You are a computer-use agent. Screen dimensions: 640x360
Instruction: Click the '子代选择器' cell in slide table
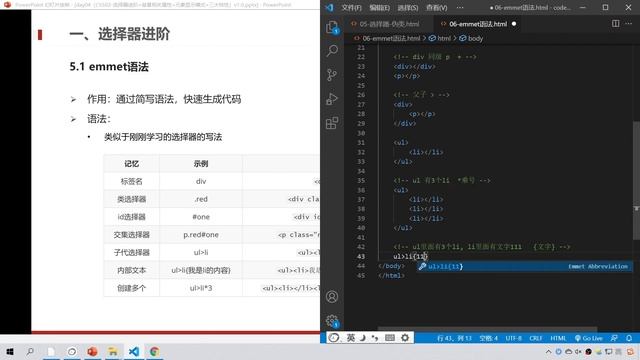coord(131,253)
